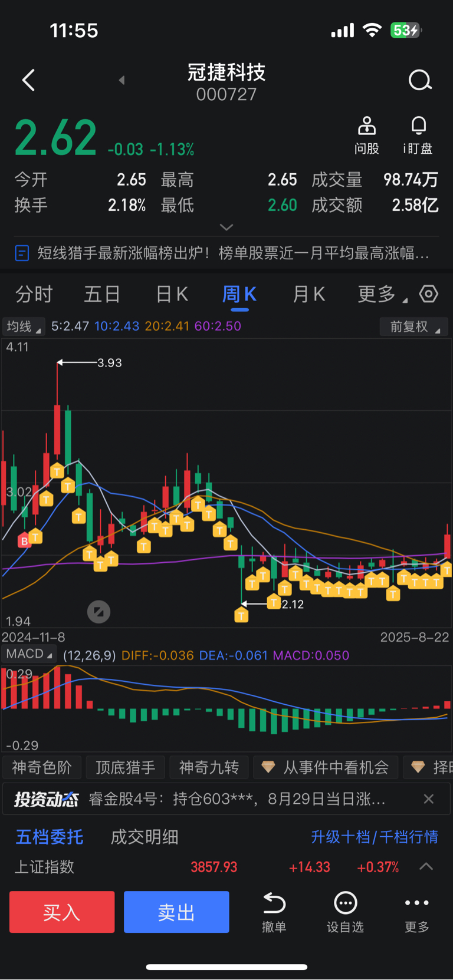Tap the 买入 buy button
Viewport: 453px width, 980px height.
62,912
